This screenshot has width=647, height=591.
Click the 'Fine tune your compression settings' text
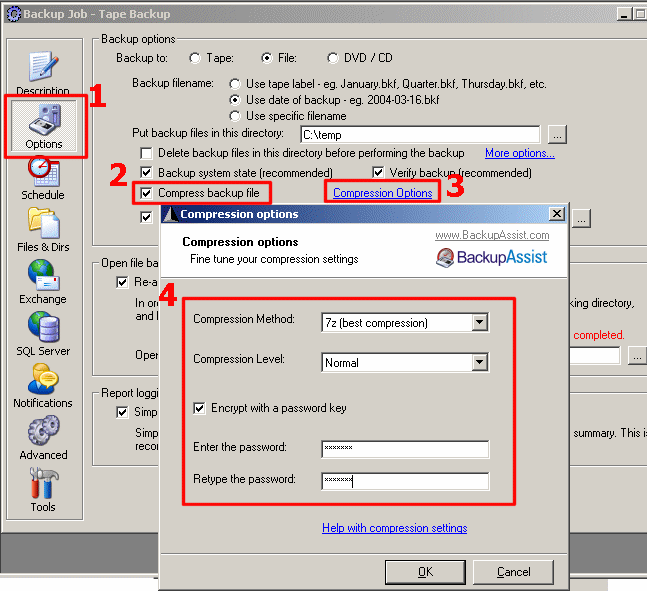(x=274, y=259)
